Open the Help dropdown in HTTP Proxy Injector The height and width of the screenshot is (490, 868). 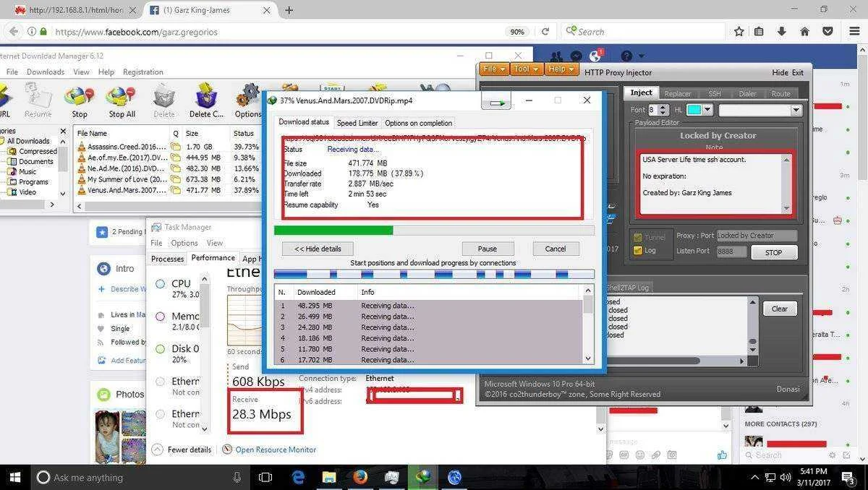pyautogui.click(x=561, y=69)
